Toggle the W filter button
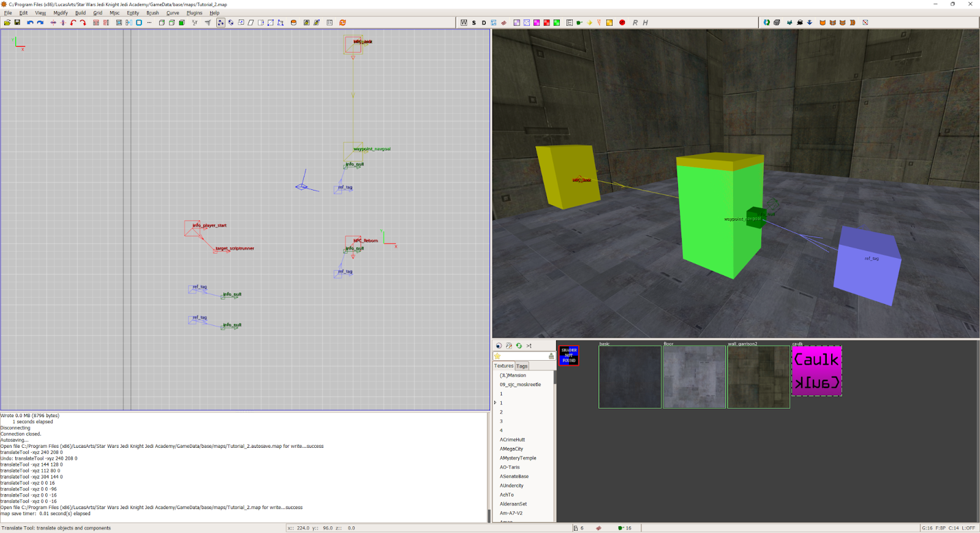 (x=464, y=23)
